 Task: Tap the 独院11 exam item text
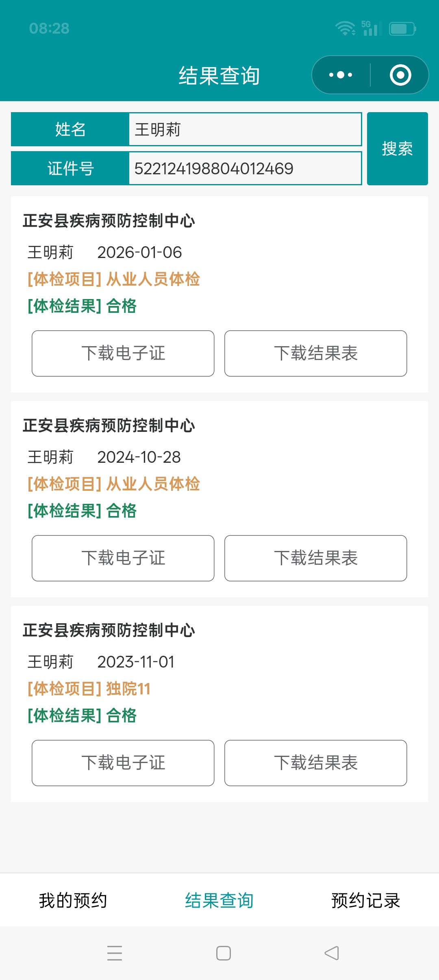(128, 689)
